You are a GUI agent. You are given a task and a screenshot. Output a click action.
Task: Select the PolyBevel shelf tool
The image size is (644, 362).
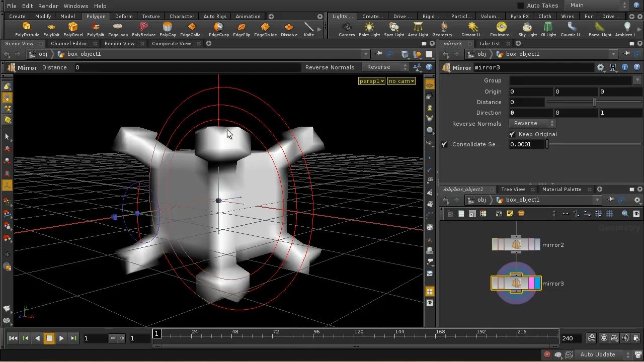[x=73, y=30]
